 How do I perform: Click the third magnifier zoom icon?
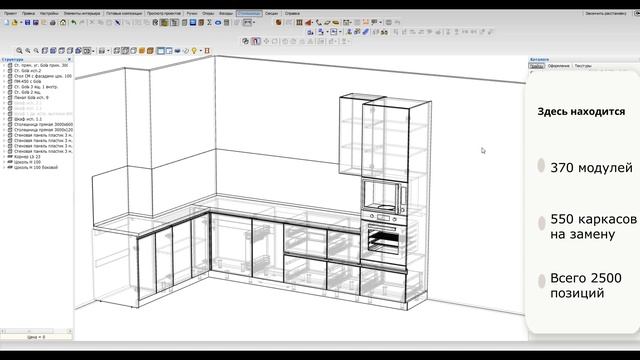tap(36, 51)
